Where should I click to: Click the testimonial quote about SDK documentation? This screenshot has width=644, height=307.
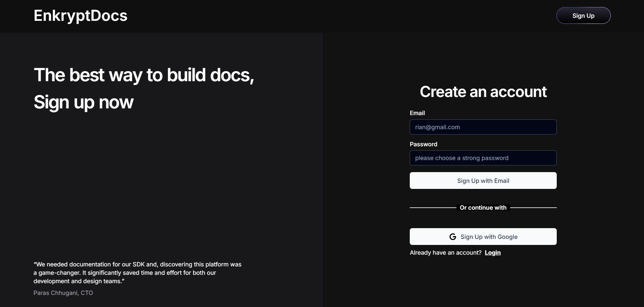[138, 273]
